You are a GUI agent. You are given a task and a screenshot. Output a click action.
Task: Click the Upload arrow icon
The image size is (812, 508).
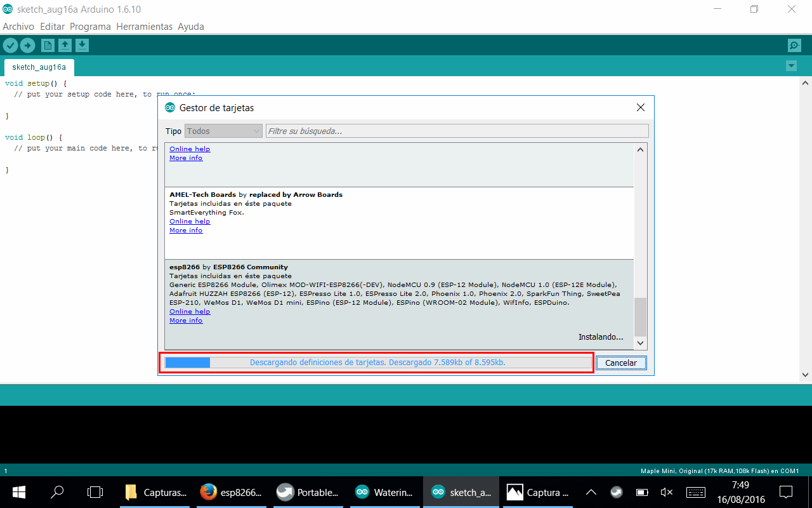27,45
